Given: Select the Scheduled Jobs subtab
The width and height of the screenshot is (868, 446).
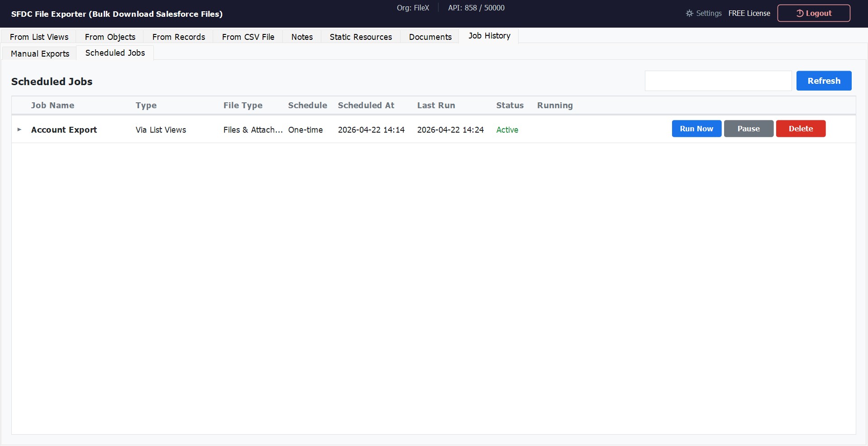Looking at the screenshot, I should click(114, 53).
